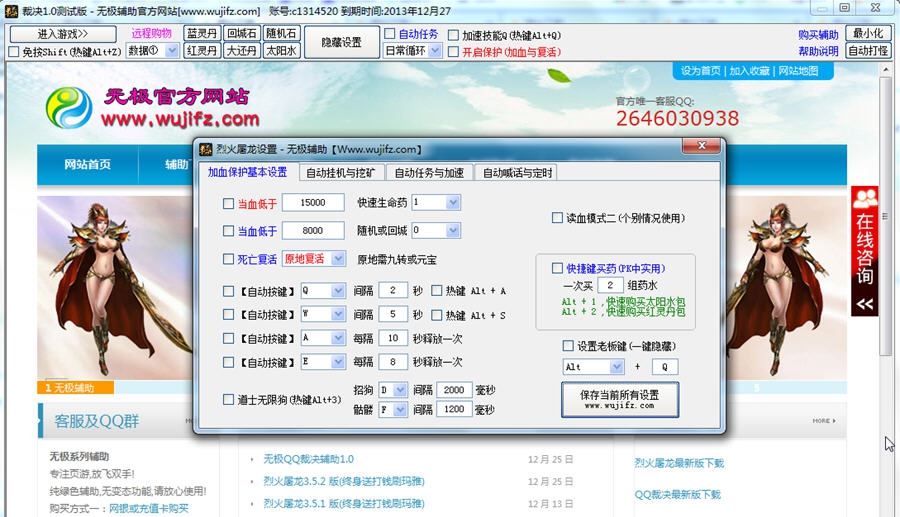Click 隐藏设置 button
900x517 pixels.
[x=342, y=42]
